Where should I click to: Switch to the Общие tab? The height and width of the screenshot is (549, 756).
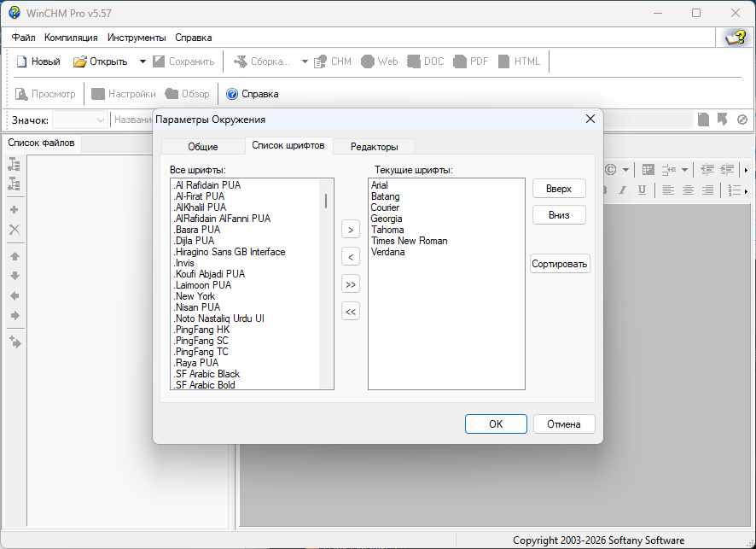(x=202, y=147)
